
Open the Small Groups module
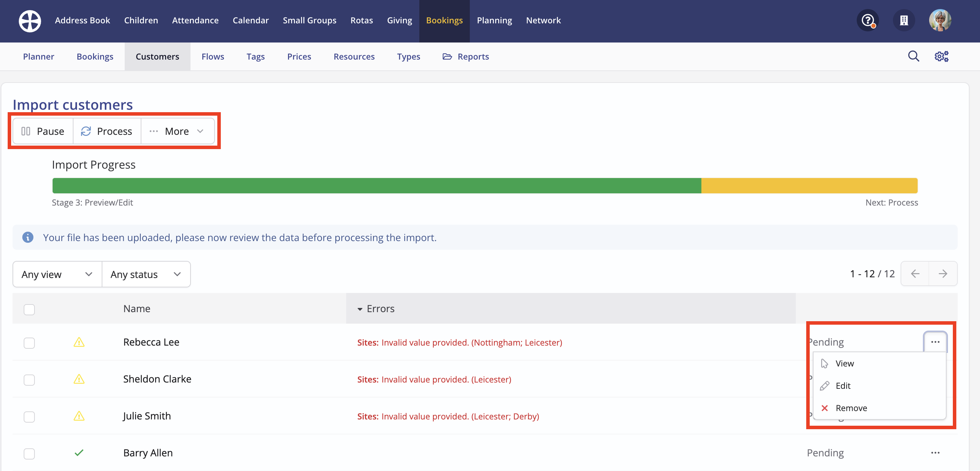[x=309, y=20]
